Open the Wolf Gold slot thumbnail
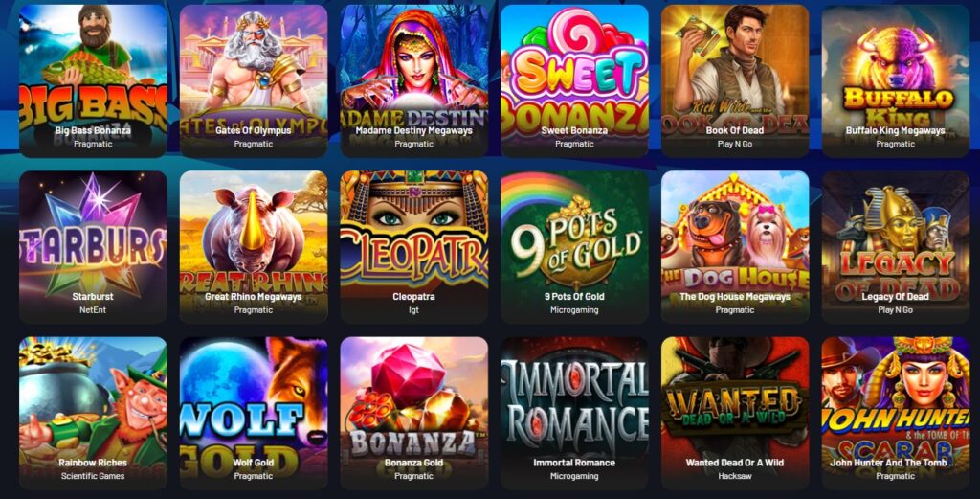Image resolution: width=980 pixels, height=499 pixels. pos(253,413)
